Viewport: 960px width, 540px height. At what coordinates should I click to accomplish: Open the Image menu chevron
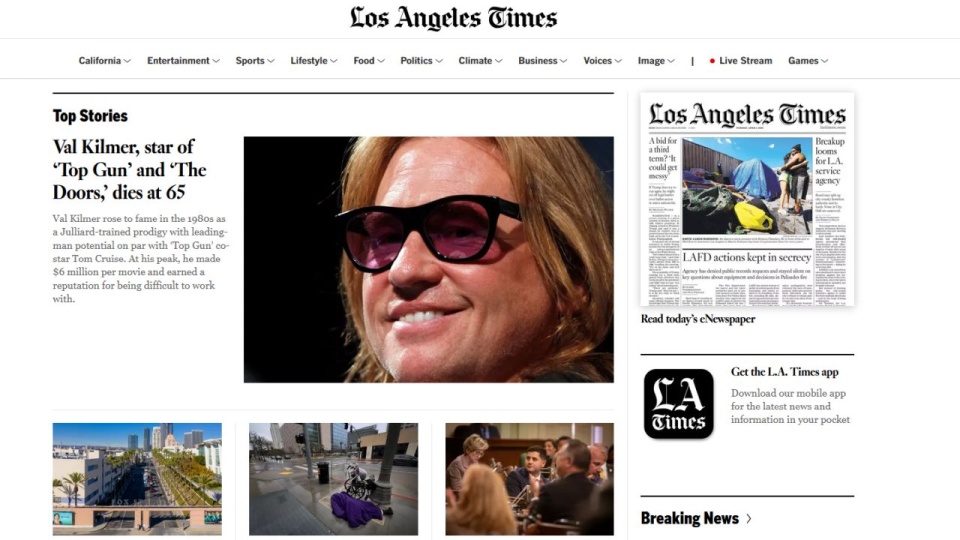[x=671, y=61]
